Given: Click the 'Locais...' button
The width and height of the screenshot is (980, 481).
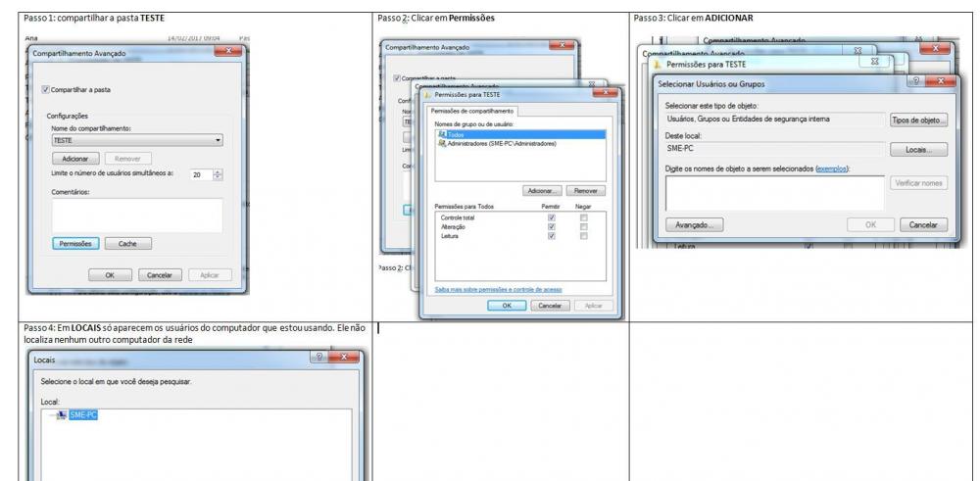Looking at the screenshot, I should [918, 150].
